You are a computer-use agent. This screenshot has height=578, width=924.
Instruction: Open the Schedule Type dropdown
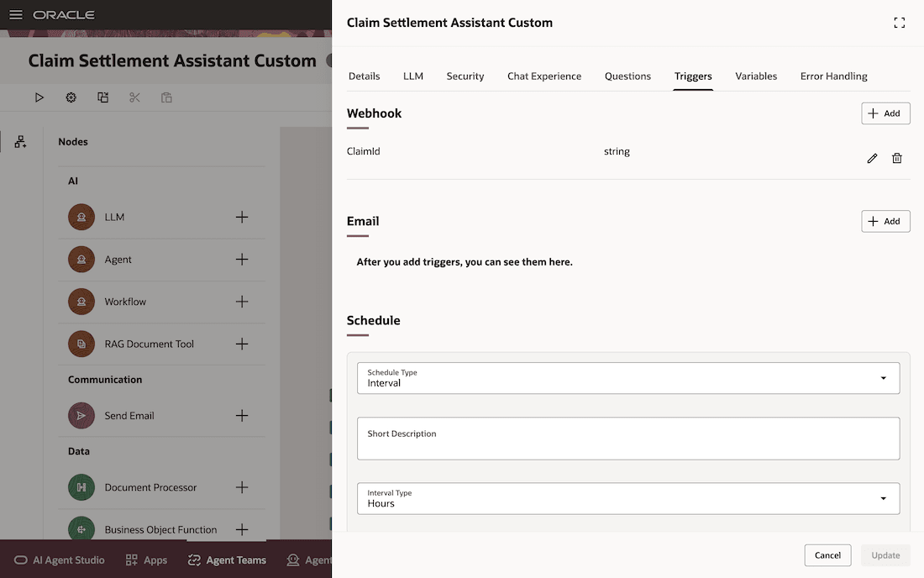point(628,378)
